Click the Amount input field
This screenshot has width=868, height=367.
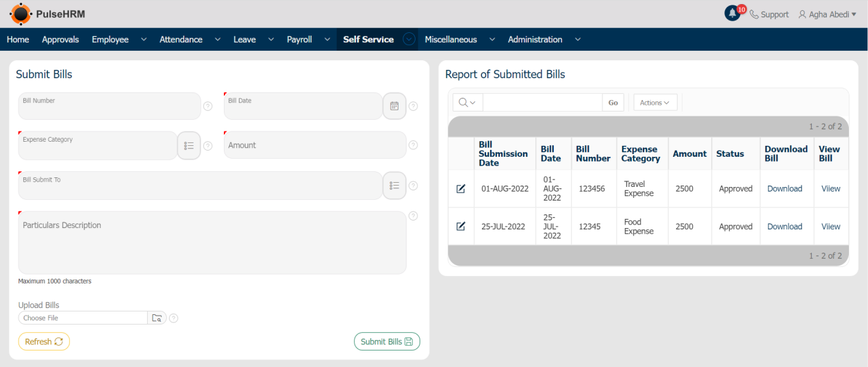coord(315,145)
